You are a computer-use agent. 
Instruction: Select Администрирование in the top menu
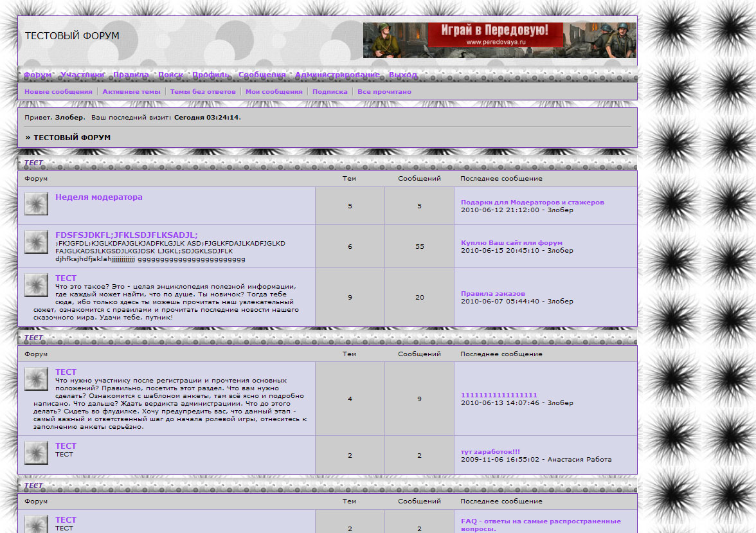337,75
